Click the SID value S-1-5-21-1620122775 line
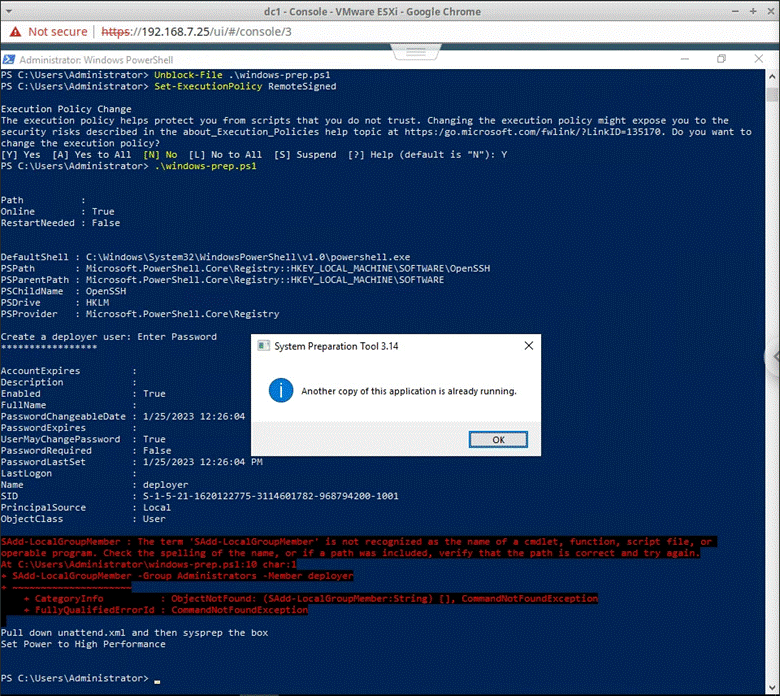Image resolution: width=780 pixels, height=696 pixels. pos(199,496)
